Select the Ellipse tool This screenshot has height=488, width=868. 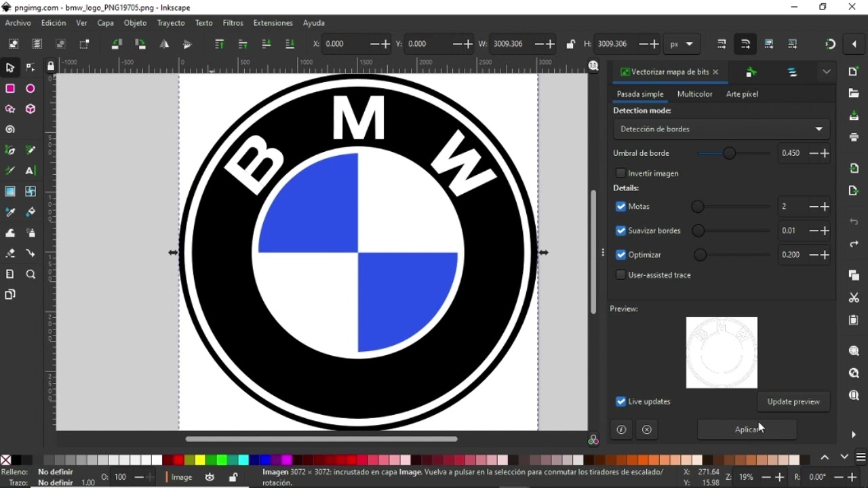(x=31, y=89)
